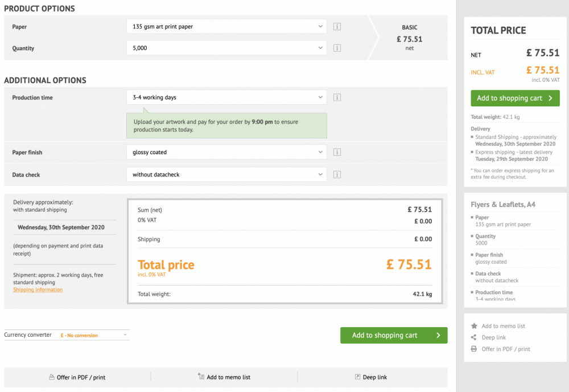569x392 pixels.
Task: Click the info icon beside Quantity
Action: click(x=337, y=48)
